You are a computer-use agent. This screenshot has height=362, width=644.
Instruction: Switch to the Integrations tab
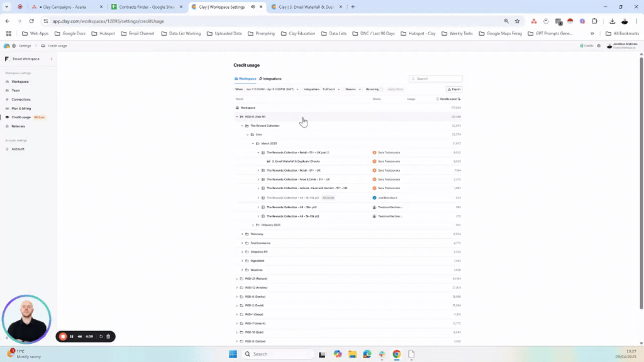(x=270, y=79)
